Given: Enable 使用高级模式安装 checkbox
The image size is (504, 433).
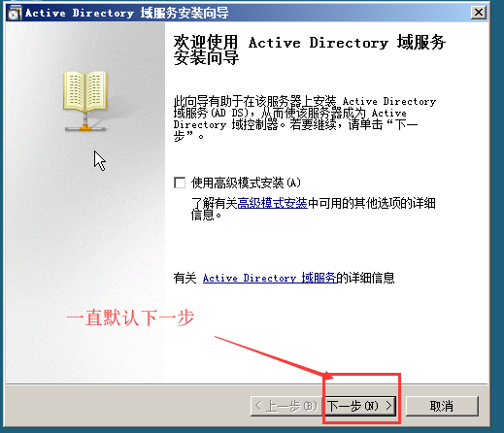Looking at the screenshot, I should (180, 183).
